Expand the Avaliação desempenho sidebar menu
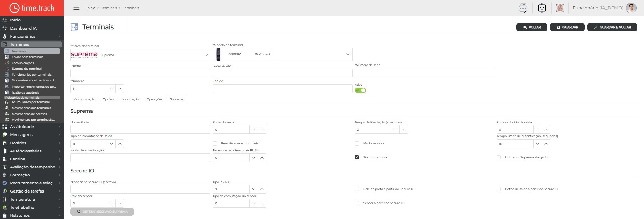This screenshot has height=219, width=644. coord(32,167)
